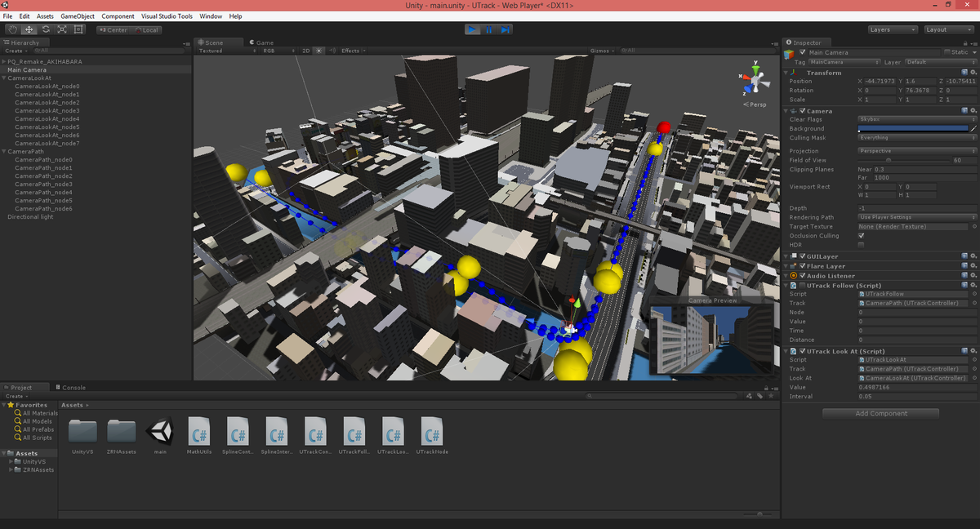Viewport: 980px width, 529px height.
Task: Switch to the Console tab
Action: pyautogui.click(x=70, y=388)
